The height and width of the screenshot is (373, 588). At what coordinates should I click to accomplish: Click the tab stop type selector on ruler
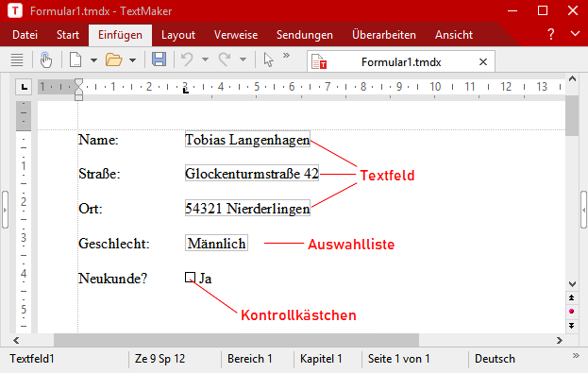tap(24, 87)
